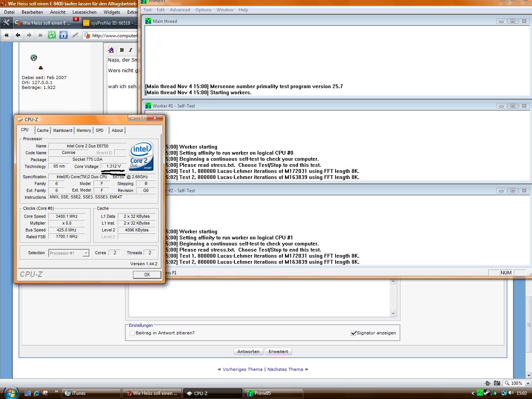The image size is (532, 399).
Task: Switch to CPU-Z Mainboard tab
Action: click(63, 130)
